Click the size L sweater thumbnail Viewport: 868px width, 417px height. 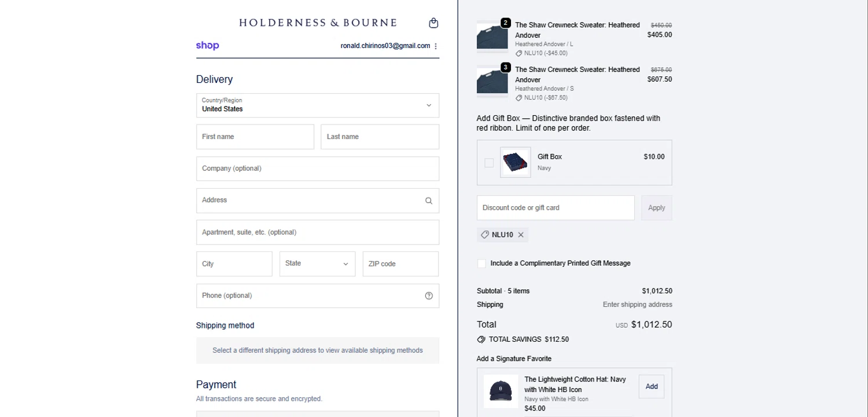(x=492, y=37)
